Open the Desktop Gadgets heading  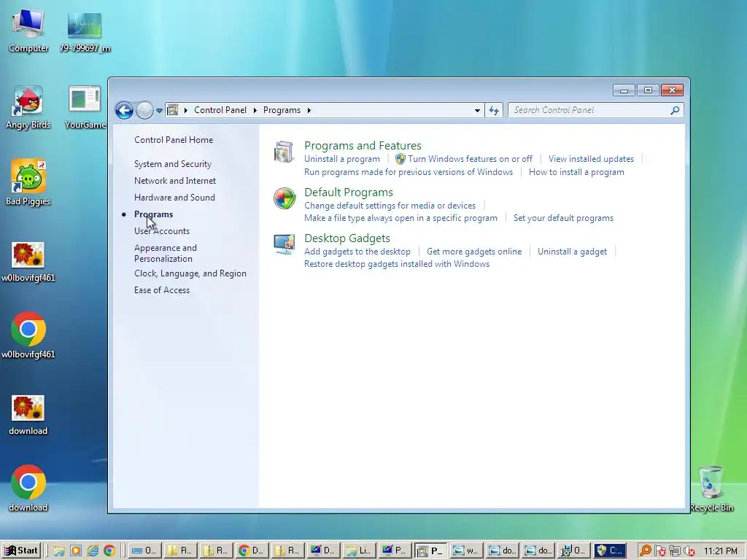[347, 238]
